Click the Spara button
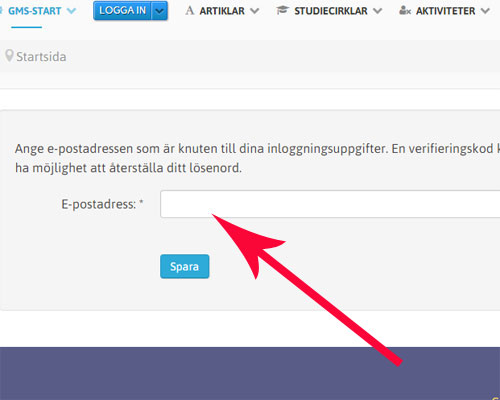The width and height of the screenshot is (500, 400). pyautogui.click(x=185, y=266)
